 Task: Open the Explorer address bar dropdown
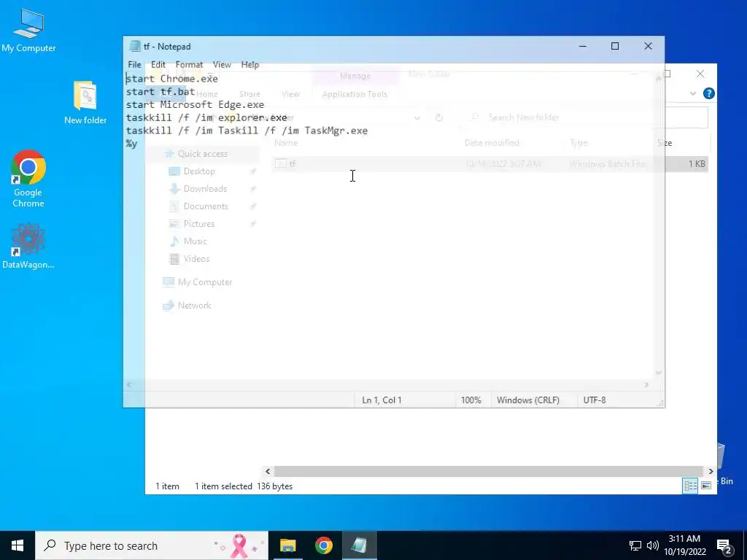[417, 117]
